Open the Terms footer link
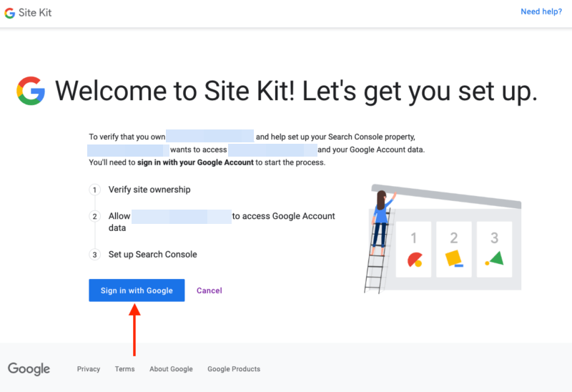Image resolution: width=572 pixels, height=392 pixels. pyautogui.click(x=124, y=369)
